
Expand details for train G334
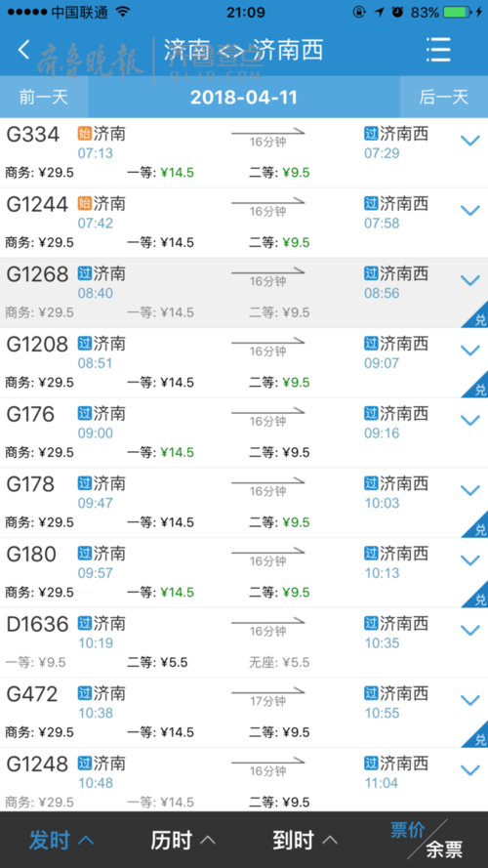470,141
